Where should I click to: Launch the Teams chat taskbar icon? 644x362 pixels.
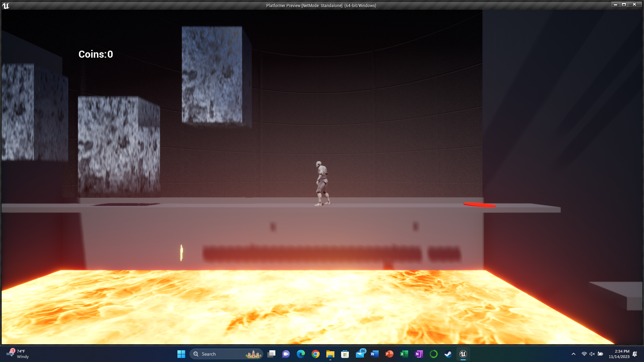(x=286, y=354)
